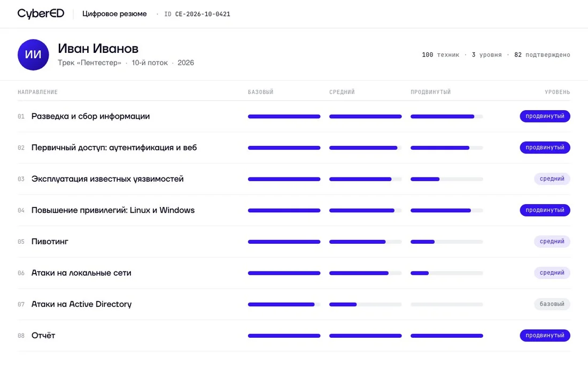Screen dimensions: 588x372
Task: Select the БАЗОВЫЙ column header
Action: (x=261, y=92)
